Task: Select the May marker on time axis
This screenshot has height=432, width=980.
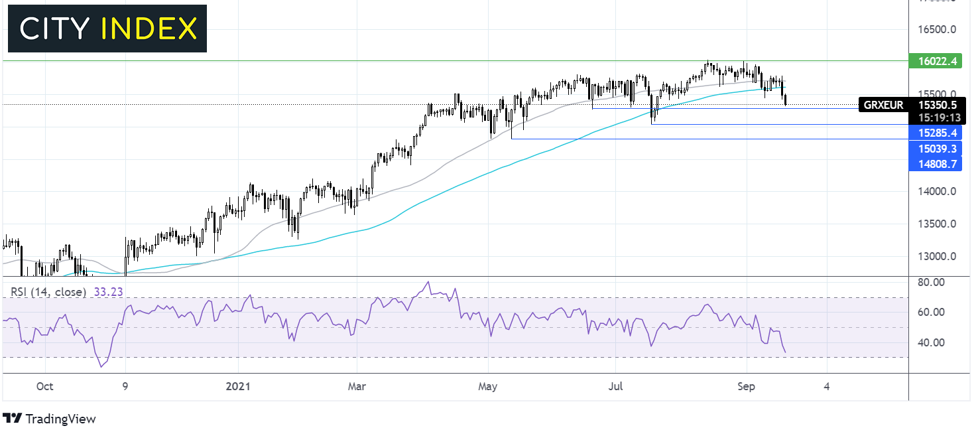Action: 489,386
